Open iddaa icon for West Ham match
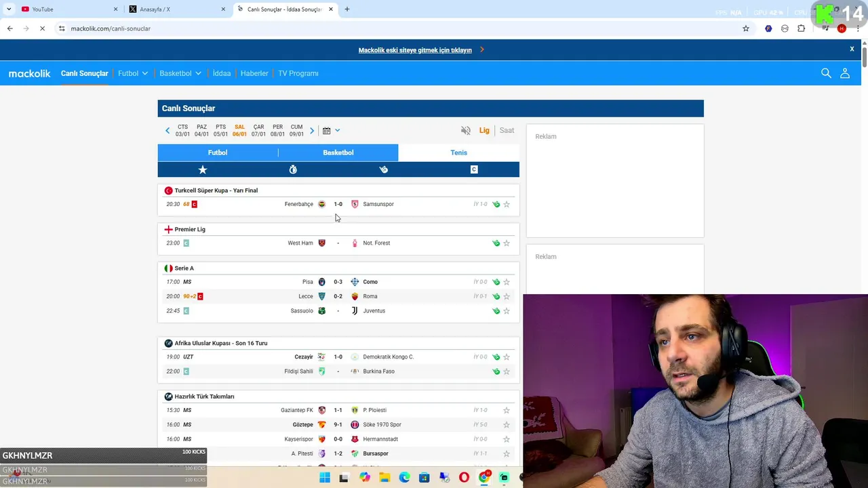868x488 pixels. [496, 243]
